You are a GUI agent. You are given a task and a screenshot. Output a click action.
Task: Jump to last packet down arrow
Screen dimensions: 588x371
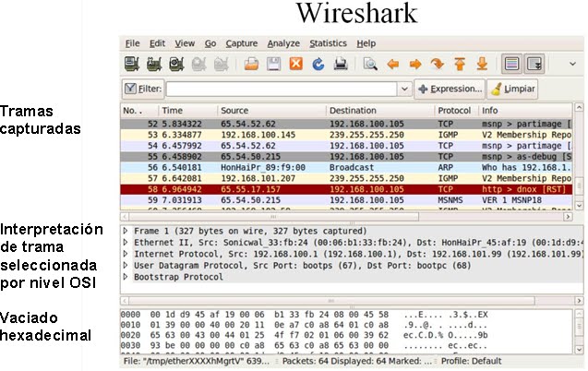pyautogui.click(x=482, y=64)
